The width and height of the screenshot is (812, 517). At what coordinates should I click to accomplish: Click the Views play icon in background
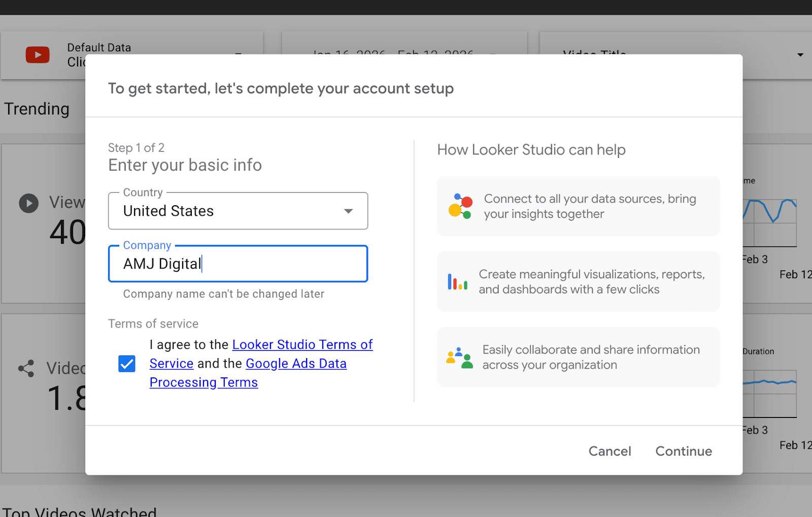[x=29, y=204]
